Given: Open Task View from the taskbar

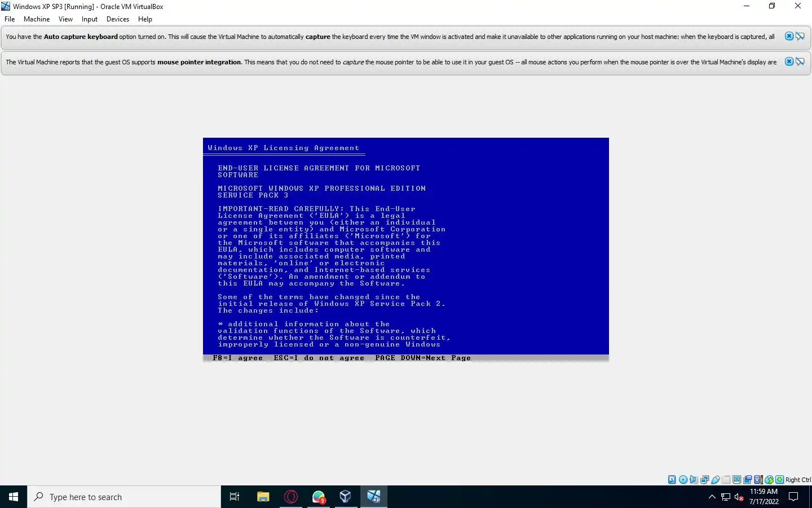Looking at the screenshot, I should (x=235, y=497).
